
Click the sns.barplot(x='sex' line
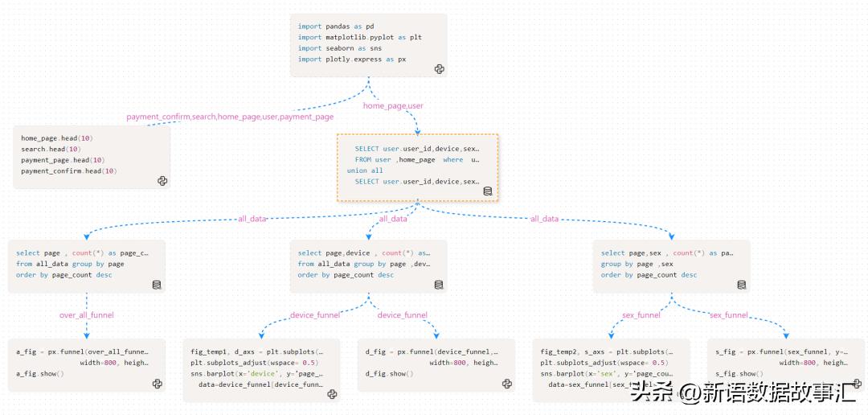[607, 374]
